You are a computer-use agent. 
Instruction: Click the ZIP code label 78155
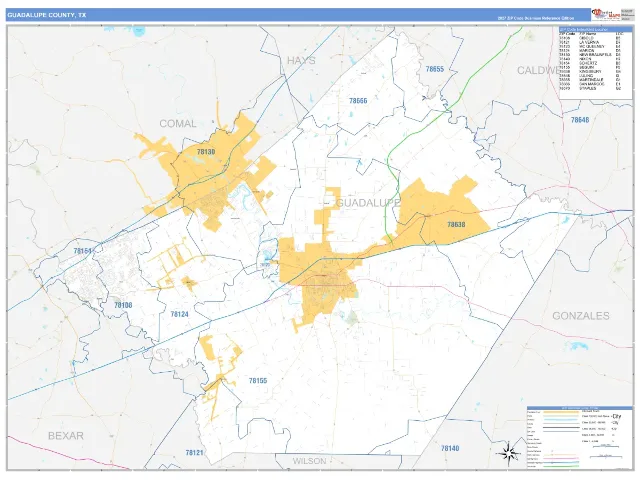coord(258,380)
